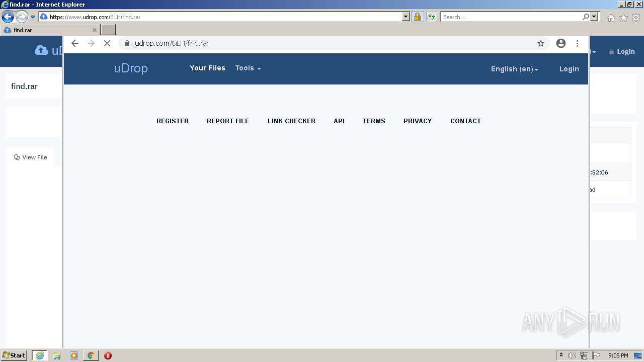Show hidden system tray icons

(x=561, y=355)
